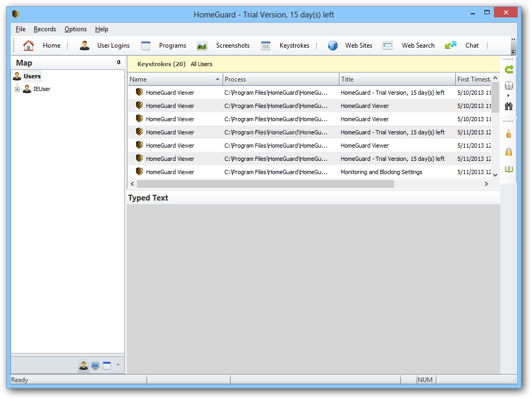This screenshot has height=399, width=532.
Task: Click 5/10/2013 timestamp in first row
Action: [474, 93]
